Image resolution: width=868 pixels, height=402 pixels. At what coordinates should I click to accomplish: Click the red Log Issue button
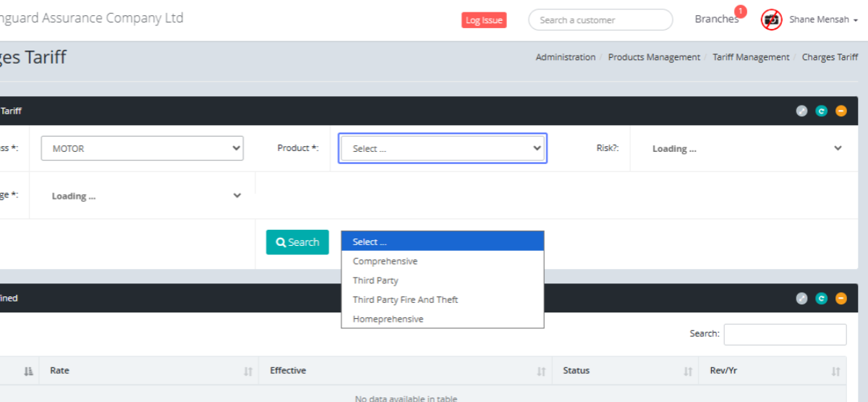[x=484, y=20]
